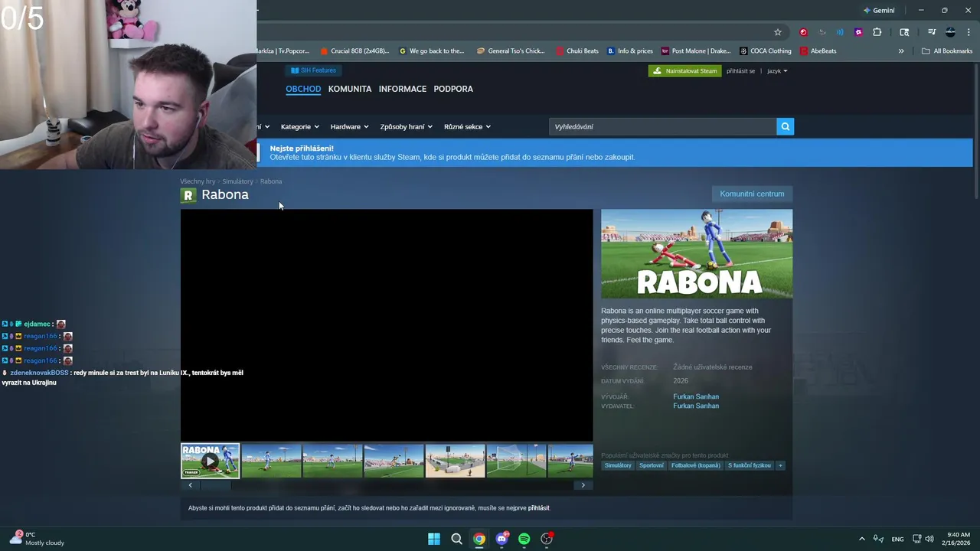
Task: Show hidden system tray icons
Action: click(862, 539)
